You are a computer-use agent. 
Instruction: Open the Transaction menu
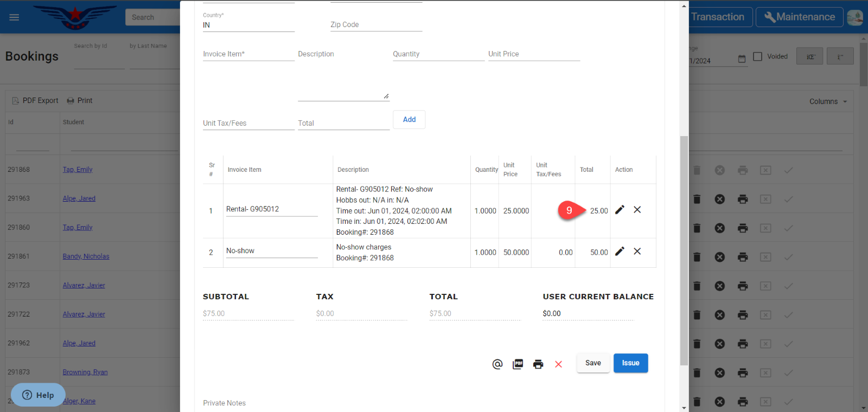point(718,17)
